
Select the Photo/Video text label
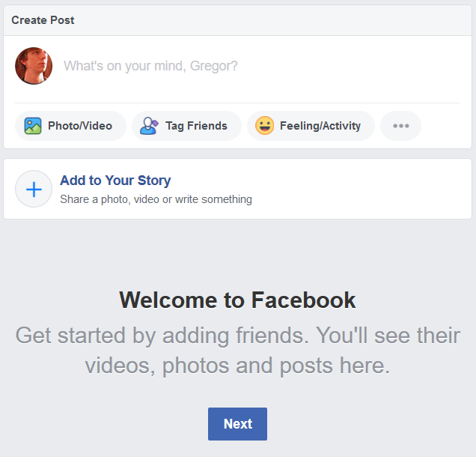point(80,126)
